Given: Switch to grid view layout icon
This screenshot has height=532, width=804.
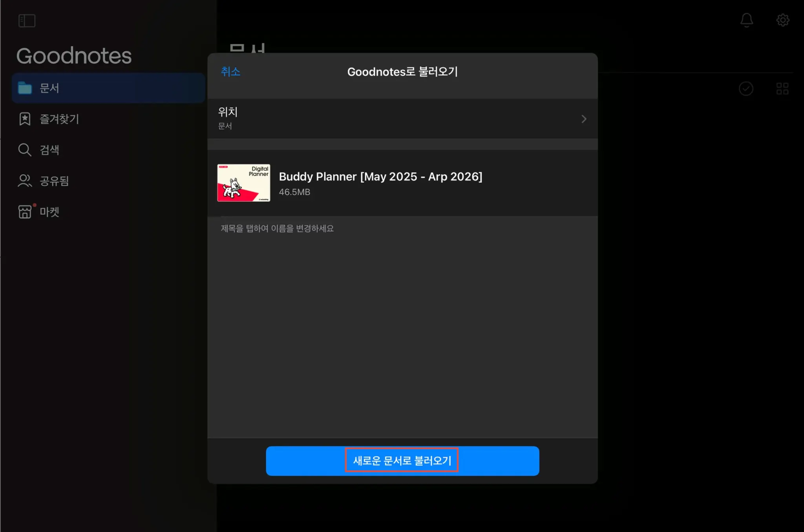Looking at the screenshot, I should click(x=782, y=89).
